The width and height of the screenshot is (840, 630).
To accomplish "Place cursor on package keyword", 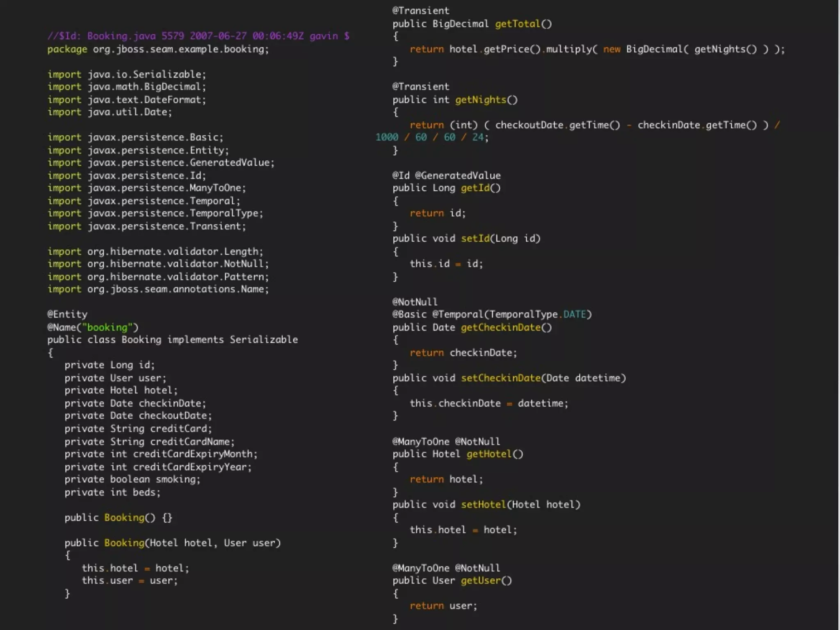I will 67,49.
